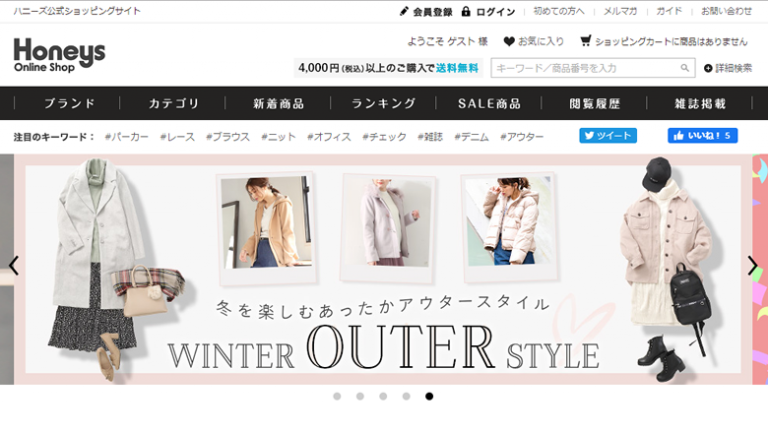Click the Honeys Online Shop logo
The image size is (768, 432).
point(59,55)
